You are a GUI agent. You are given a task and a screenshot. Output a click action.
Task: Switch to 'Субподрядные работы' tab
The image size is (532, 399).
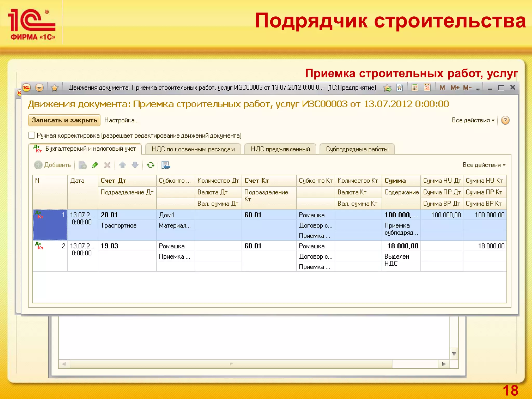[357, 149]
